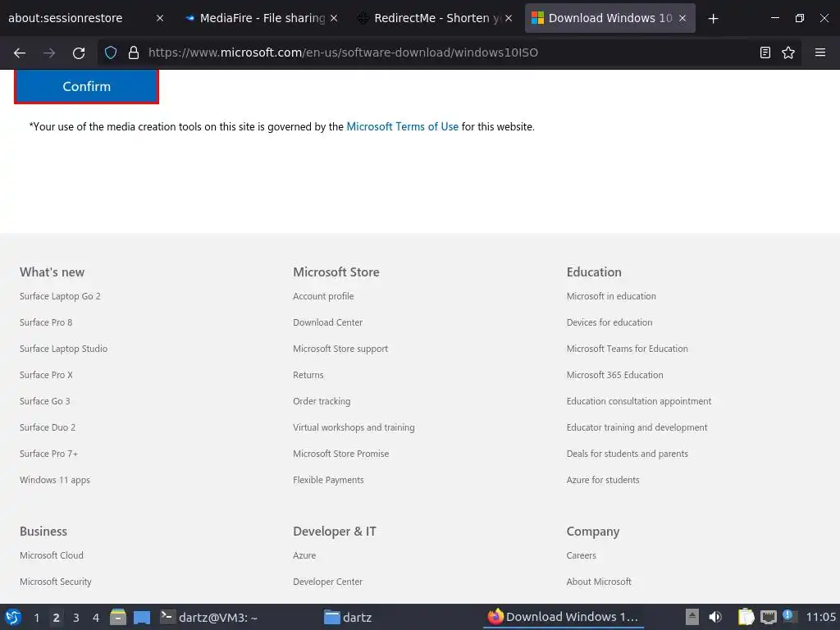840x630 pixels.
Task: Open the Surface Pro 7+ link
Action: pyautogui.click(x=48, y=454)
